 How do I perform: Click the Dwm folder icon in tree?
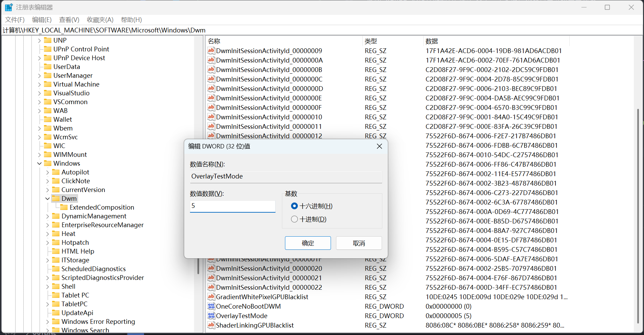56,198
